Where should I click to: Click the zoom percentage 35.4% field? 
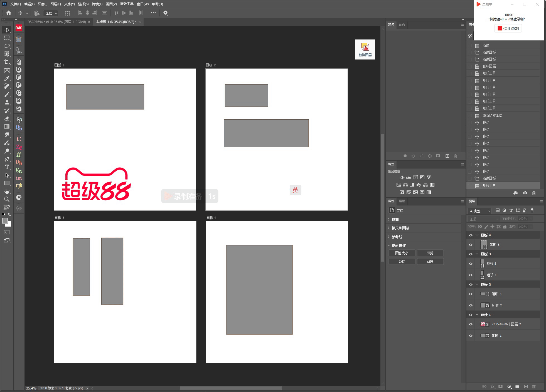point(31,388)
